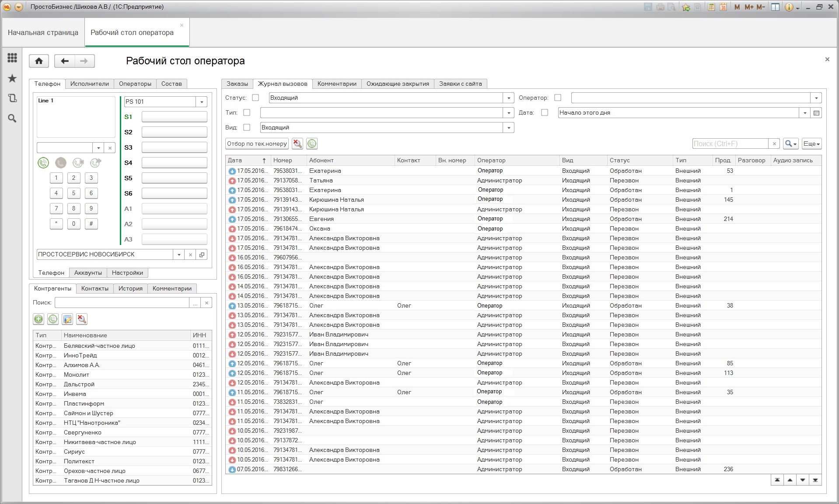This screenshot has height=504, width=839.
Task: Expand the Дата period dropdown
Action: [x=805, y=112]
